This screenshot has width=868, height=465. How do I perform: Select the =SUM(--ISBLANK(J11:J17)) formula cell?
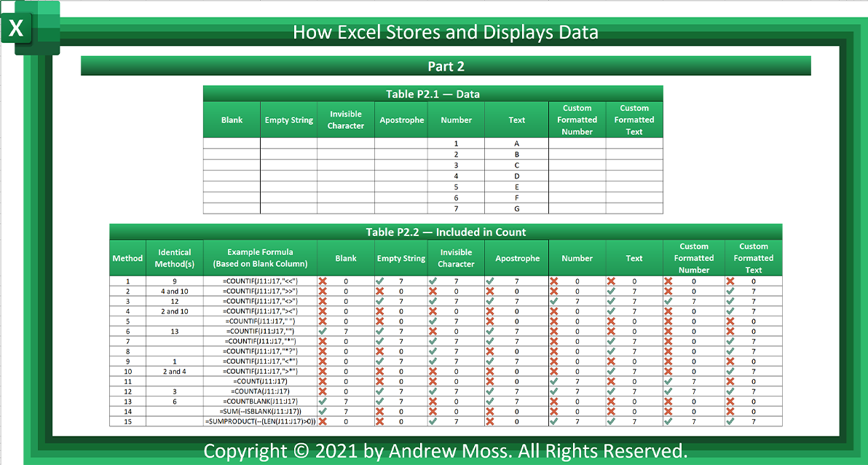click(259, 410)
